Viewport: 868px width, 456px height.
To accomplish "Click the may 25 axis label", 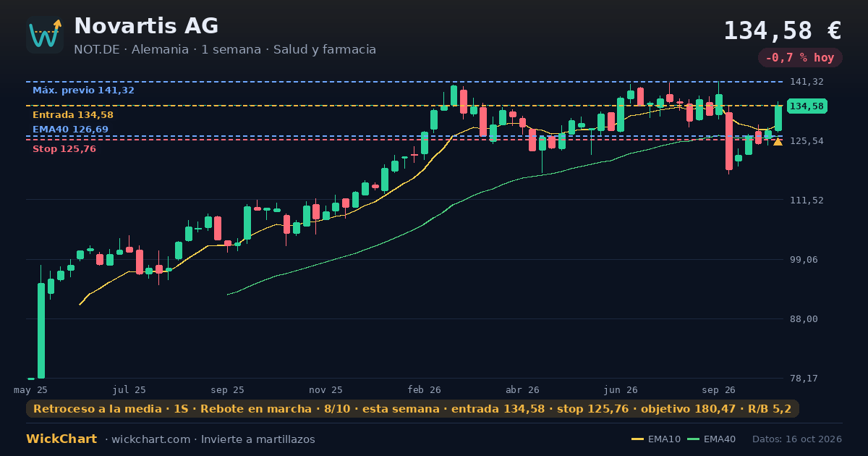I will click(30, 389).
